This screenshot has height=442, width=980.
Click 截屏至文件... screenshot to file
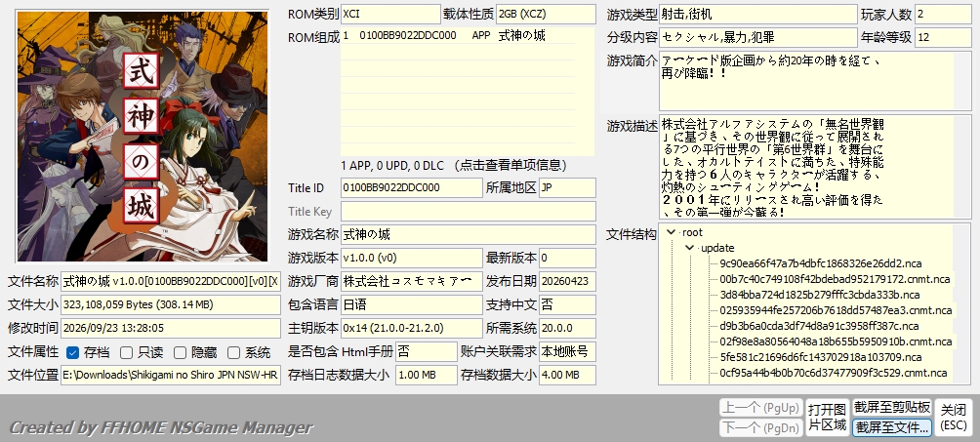pyautogui.click(x=892, y=427)
